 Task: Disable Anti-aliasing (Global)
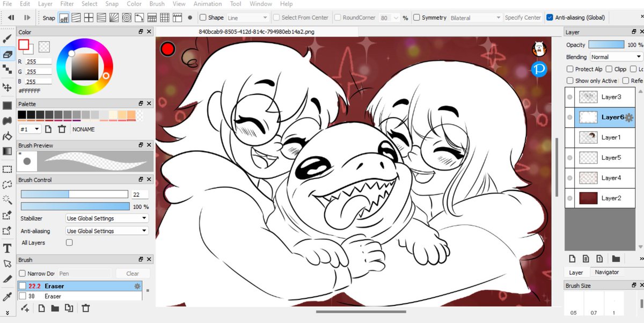549,17
